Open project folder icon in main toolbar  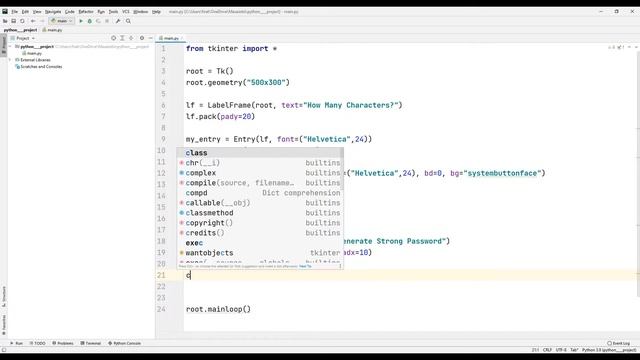point(5,21)
